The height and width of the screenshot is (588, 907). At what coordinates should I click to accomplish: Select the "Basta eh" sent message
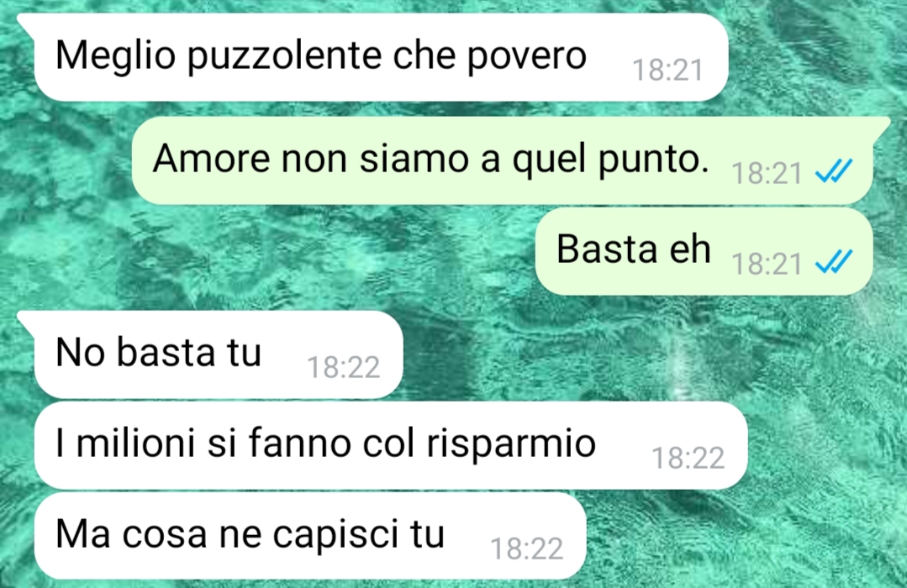click(x=704, y=251)
